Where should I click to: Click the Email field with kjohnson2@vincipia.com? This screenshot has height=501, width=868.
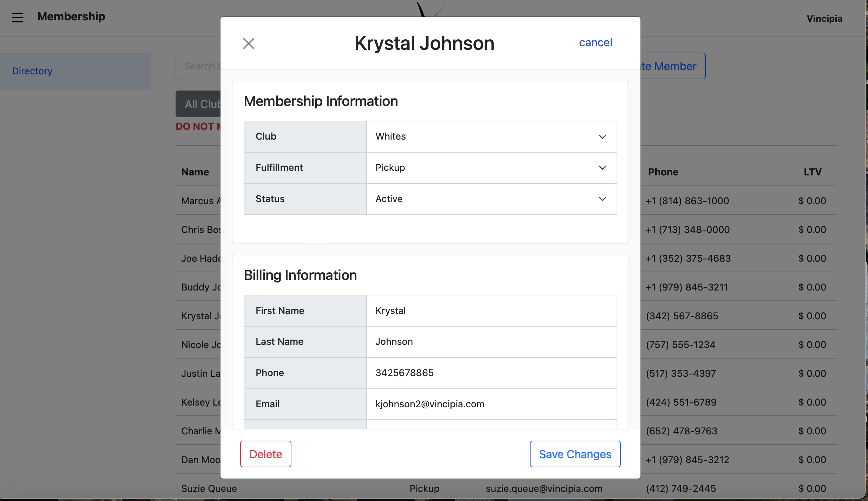tap(492, 404)
